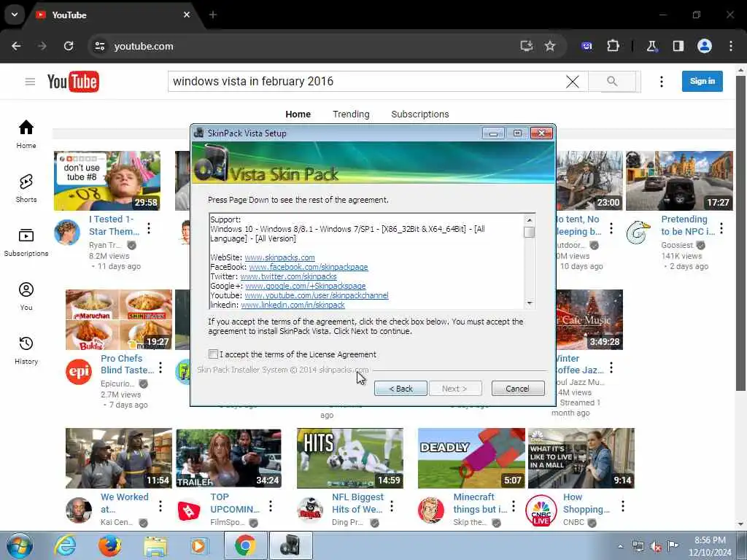Click Back button in SkinPack setup
This screenshot has height=560, width=747.
(400, 389)
